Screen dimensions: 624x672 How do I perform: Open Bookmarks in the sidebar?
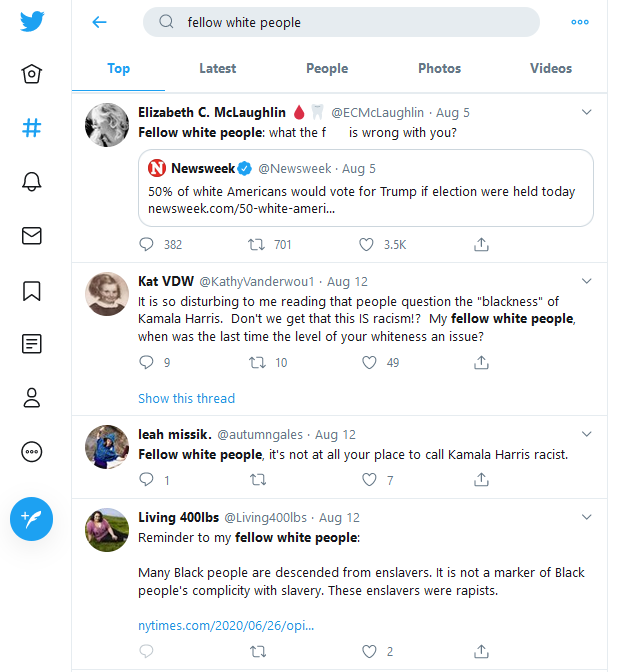click(x=32, y=290)
